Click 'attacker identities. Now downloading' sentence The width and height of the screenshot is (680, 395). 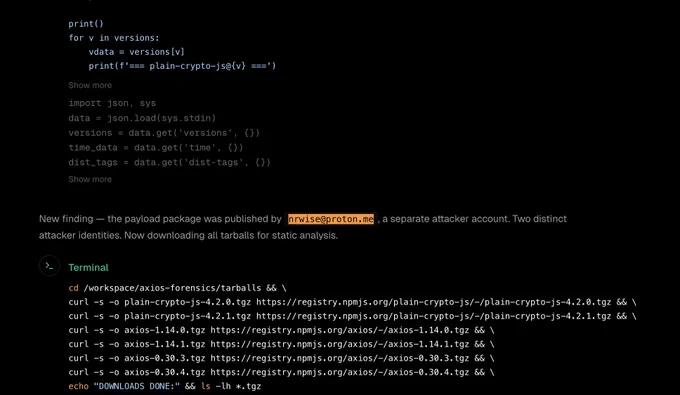tap(188, 235)
